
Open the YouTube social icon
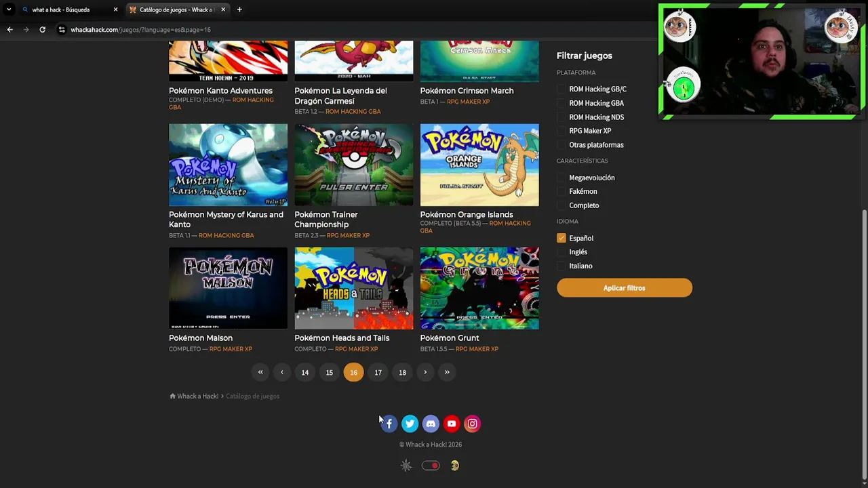point(452,424)
